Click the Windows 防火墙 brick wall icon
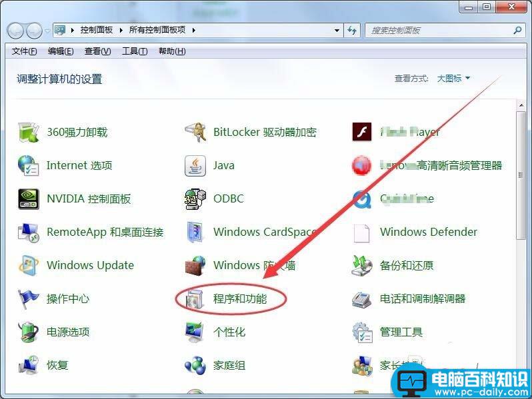The height and width of the screenshot is (399, 532). [x=195, y=265]
